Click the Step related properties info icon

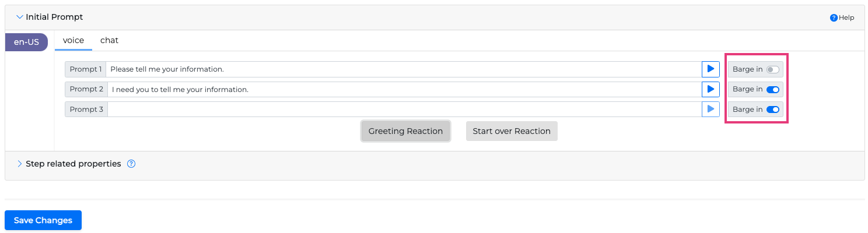click(x=131, y=164)
